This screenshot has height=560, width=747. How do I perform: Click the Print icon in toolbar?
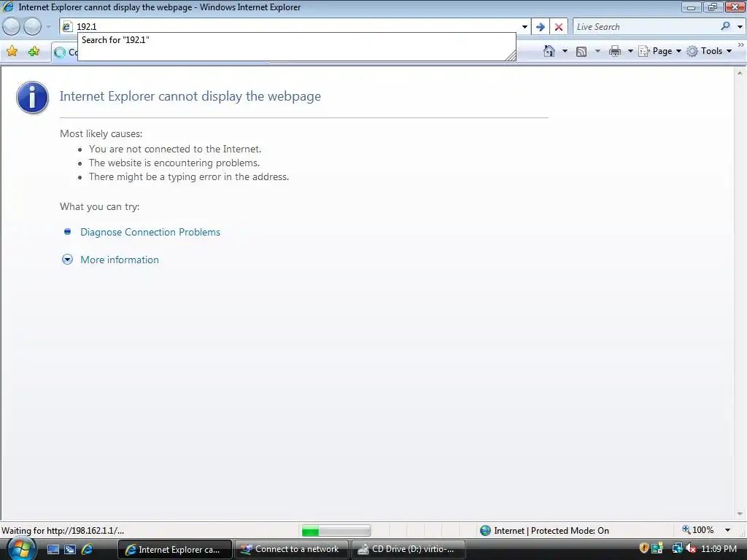tap(614, 52)
